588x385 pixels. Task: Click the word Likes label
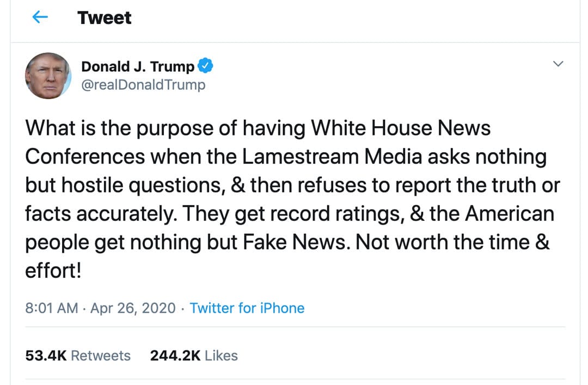[x=222, y=356]
